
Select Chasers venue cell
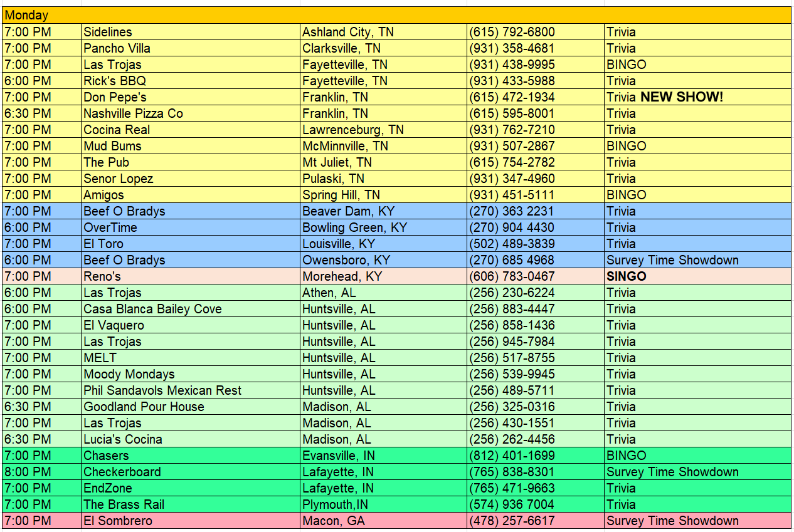191,456
